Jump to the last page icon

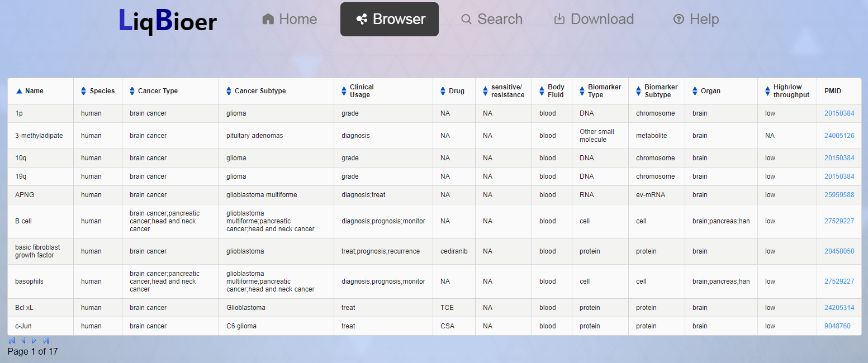46,340
